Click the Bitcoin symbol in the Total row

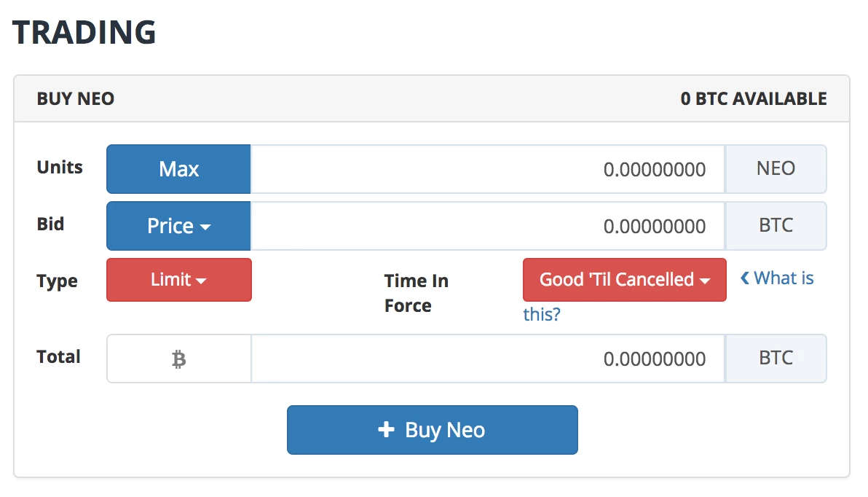coord(178,358)
